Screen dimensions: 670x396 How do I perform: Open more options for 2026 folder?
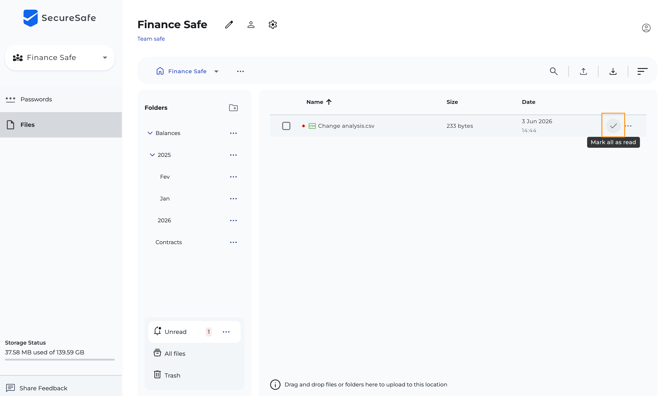point(233,220)
